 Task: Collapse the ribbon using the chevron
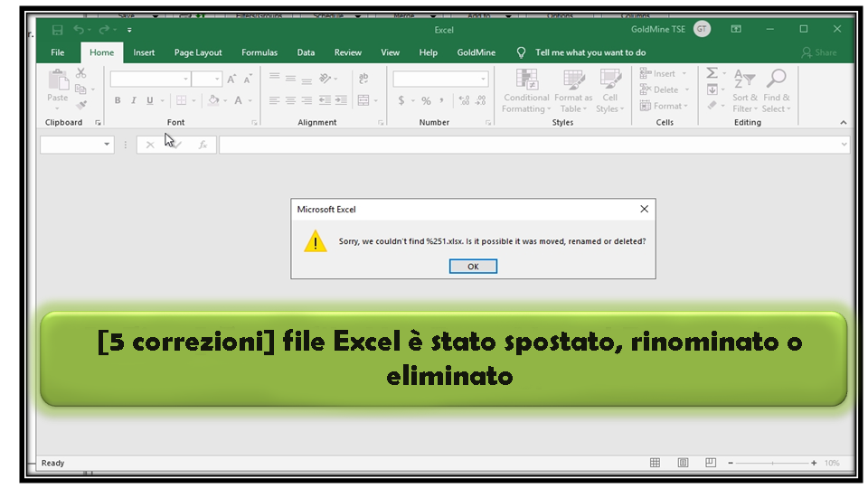(844, 123)
